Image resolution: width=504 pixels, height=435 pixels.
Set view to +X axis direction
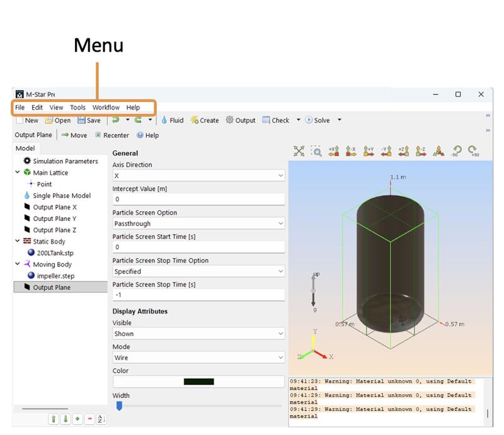point(333,151)
